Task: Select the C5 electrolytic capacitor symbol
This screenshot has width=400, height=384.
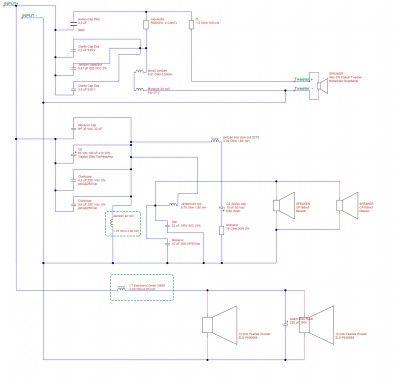Action: click(x=74, y=155)
